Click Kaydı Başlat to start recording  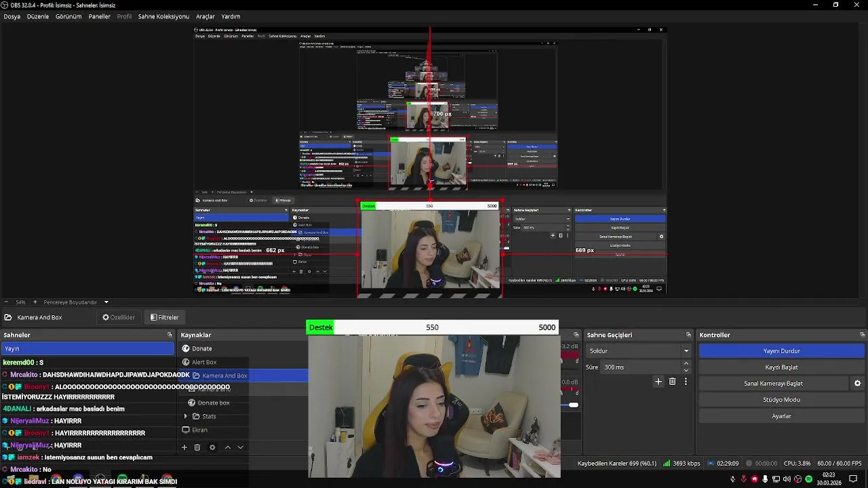pos(782,367)
